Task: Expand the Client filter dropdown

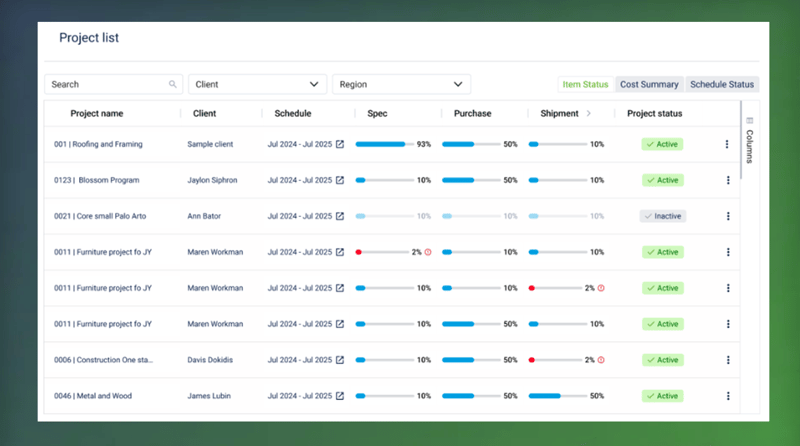Action: point(257,84)
